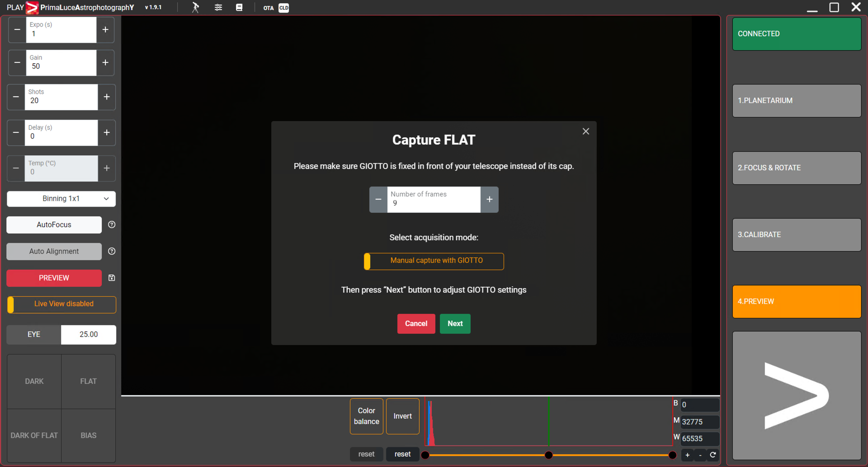The width and height of the screenshot is (868, 467).
Task: Decrease exposure time with minus button
Action: [17, 30]
